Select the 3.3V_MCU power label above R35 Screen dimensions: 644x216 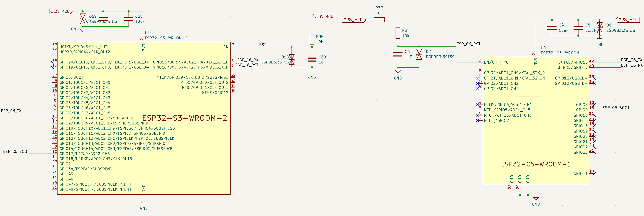coord(324,16)
